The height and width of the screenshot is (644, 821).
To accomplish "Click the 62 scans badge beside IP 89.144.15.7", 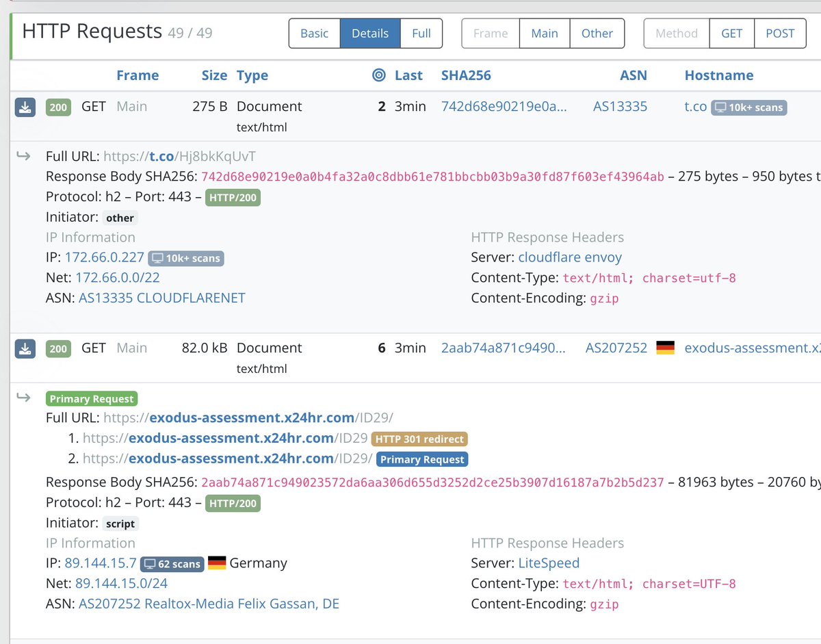I will (x=171, y=564).
